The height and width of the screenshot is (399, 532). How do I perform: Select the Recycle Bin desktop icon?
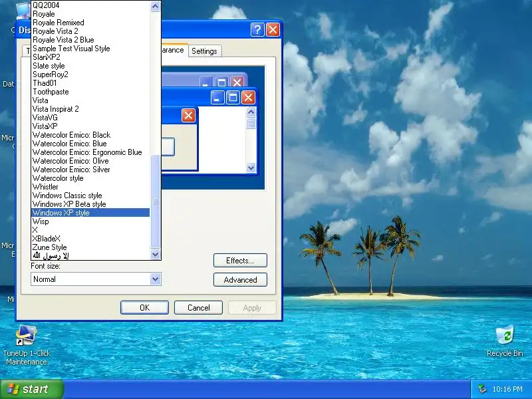(505, 340)
